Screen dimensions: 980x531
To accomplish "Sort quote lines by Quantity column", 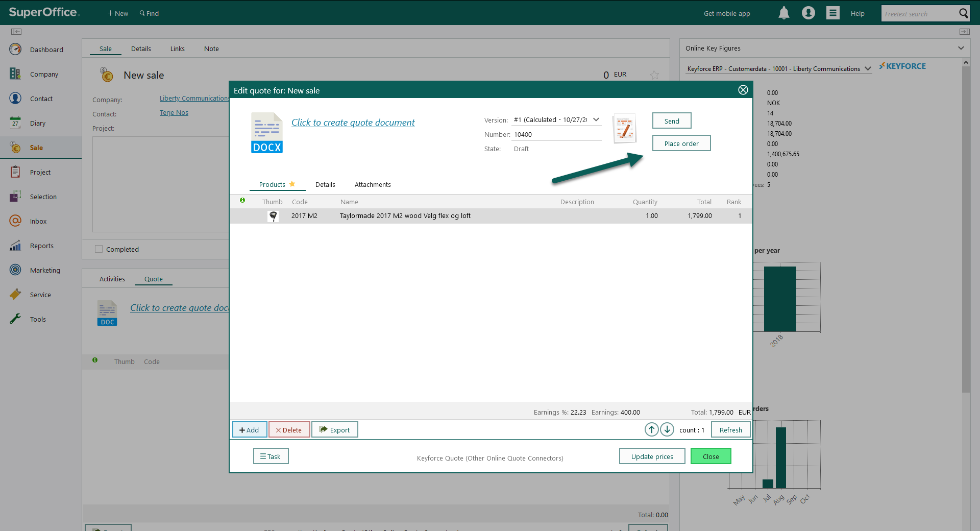I will tap(645, 202).
